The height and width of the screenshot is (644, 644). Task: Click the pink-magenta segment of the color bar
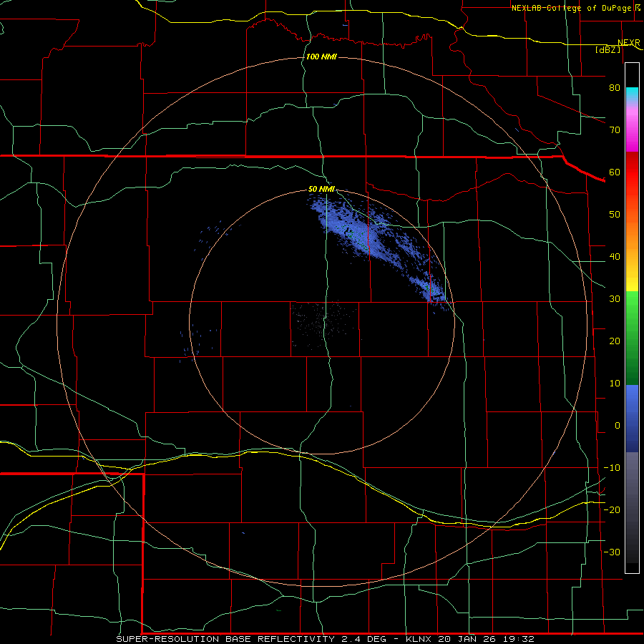tap(632, 127)
